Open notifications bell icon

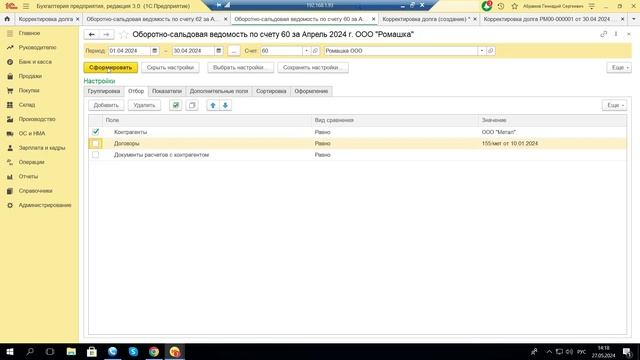pos(487,6)
